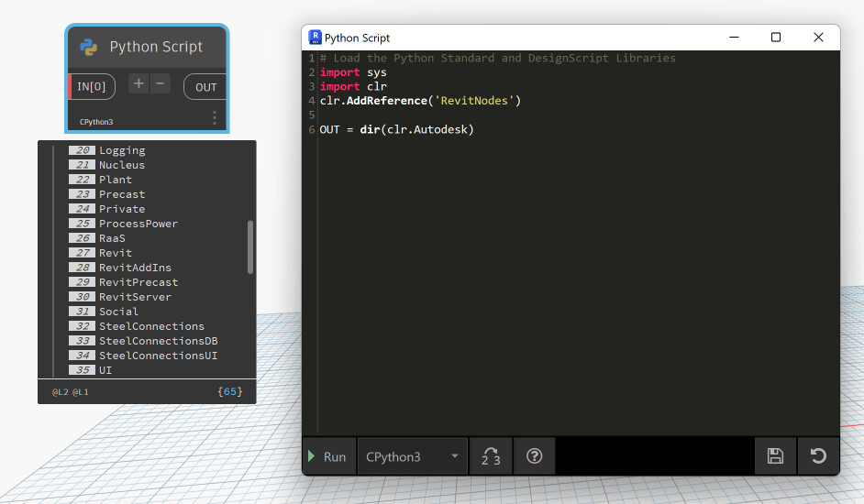Screen dimensions: 864x504
Task: Open the CPython3 engine dropdown
Action: tap(413, 456)
